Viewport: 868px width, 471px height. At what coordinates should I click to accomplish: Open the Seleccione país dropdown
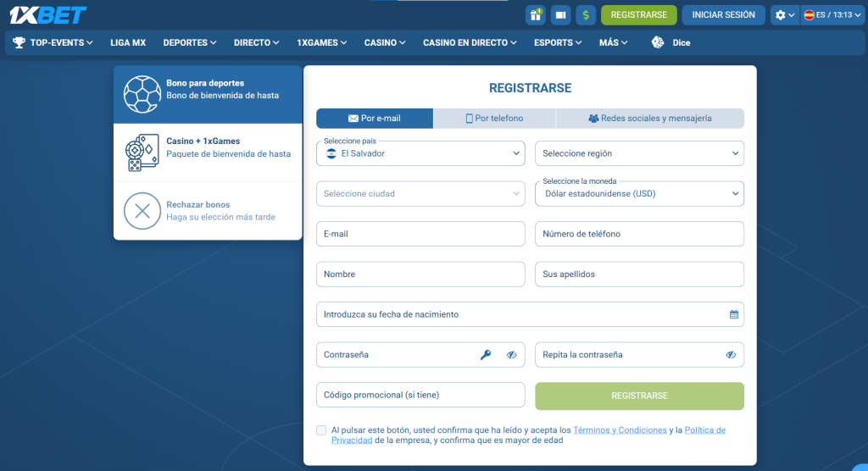[x=420, y=153]
